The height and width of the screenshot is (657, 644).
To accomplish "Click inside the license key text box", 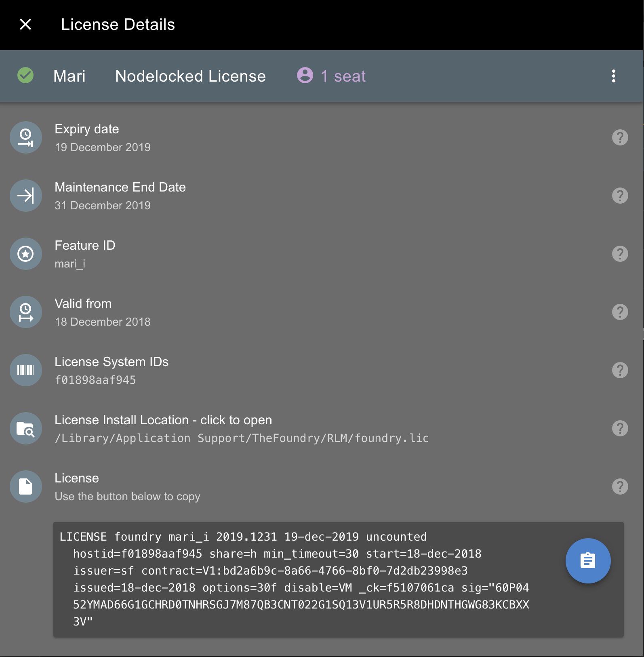I will pos(339,579).
